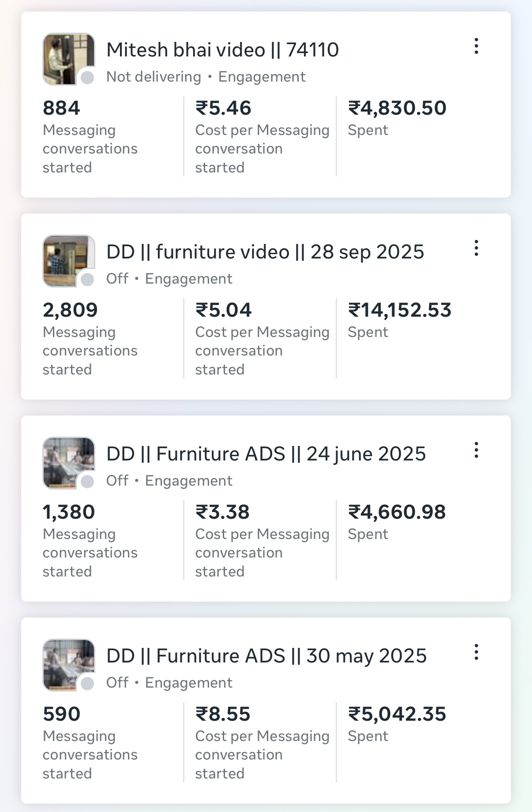The height and width of the screenshot is (812, 532).
Task: Click the ₹5,042.35 spent amount
Action: click(x=397, y=714)
